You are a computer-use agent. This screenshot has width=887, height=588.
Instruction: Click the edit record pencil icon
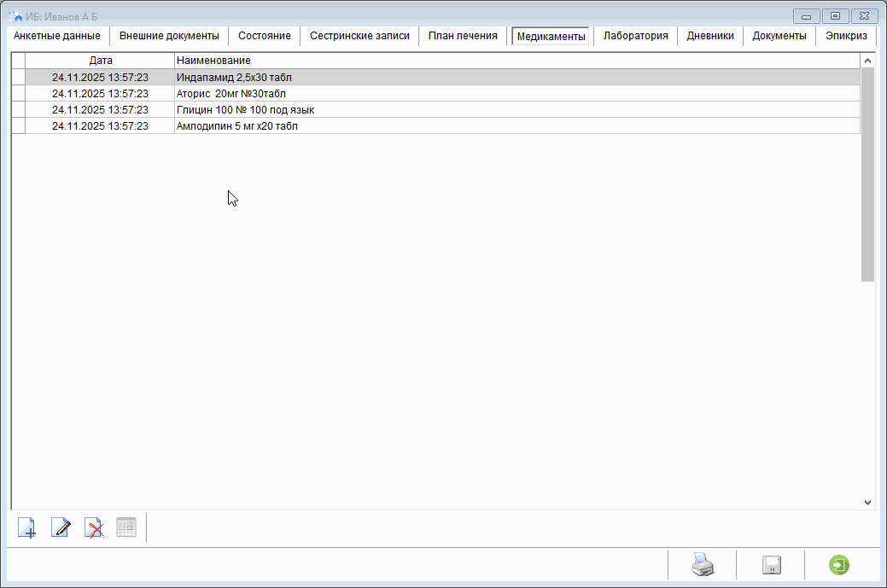[61, 527]
